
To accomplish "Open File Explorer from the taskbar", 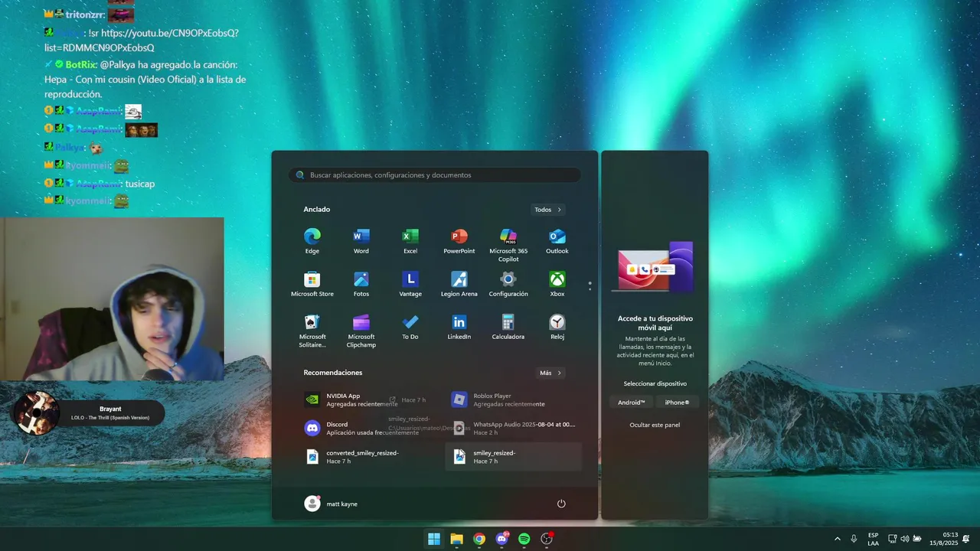I will [x=456, y=539].
